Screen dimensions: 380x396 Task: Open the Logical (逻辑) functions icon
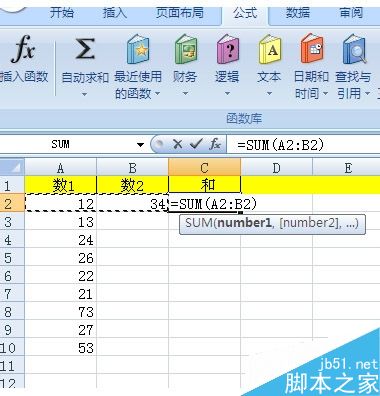pos(227,49)
